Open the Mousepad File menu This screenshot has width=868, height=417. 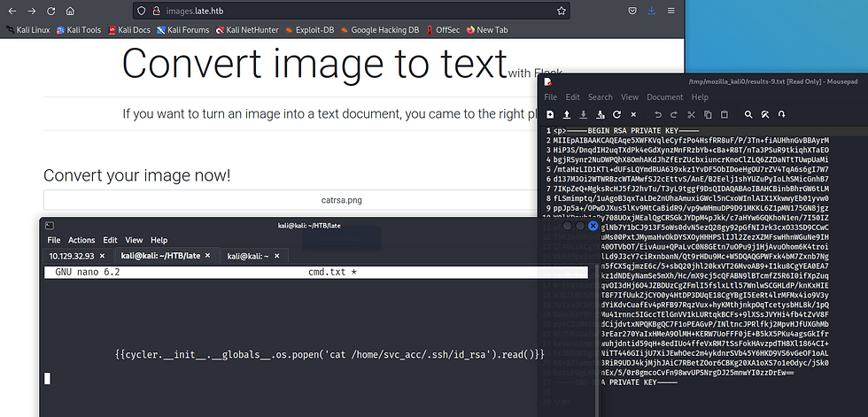coord(550,97)
